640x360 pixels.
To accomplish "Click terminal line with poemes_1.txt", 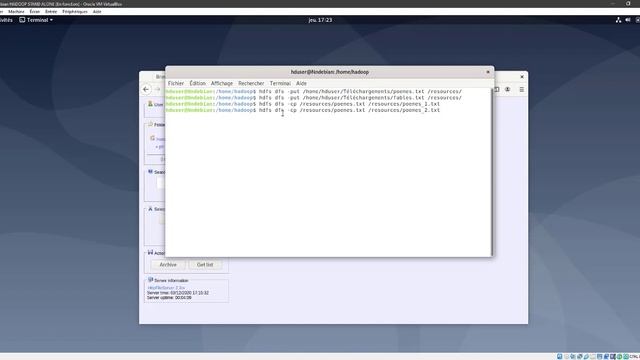I will click(x=303, y=104).
